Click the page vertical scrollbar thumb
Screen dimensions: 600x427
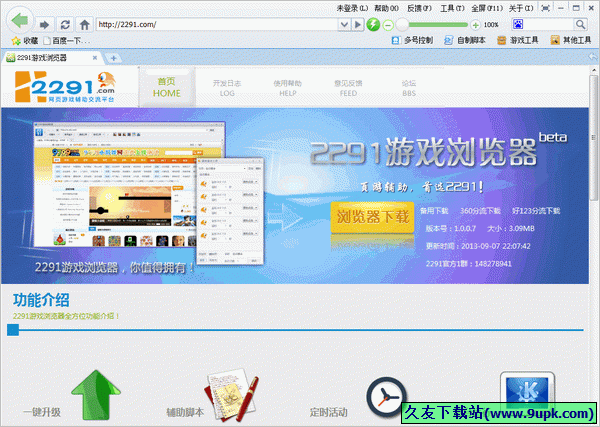(x=594, y=137)
